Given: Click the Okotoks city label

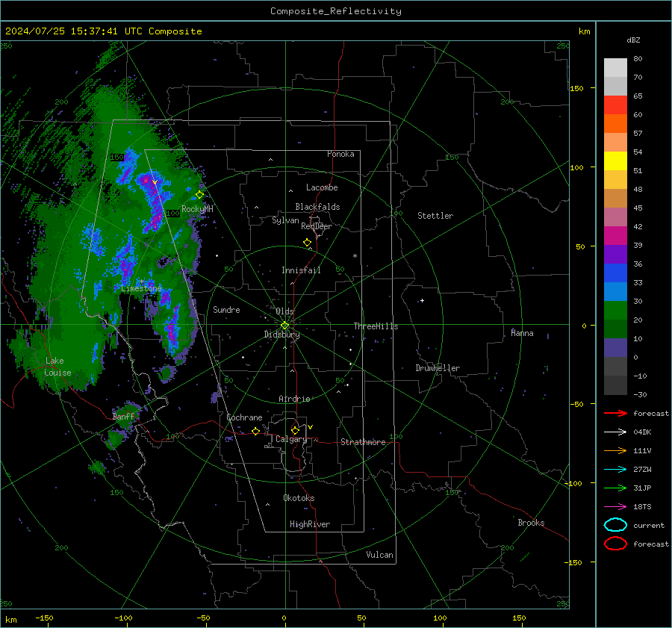Looking at the screenshot, I should point(299,498).
